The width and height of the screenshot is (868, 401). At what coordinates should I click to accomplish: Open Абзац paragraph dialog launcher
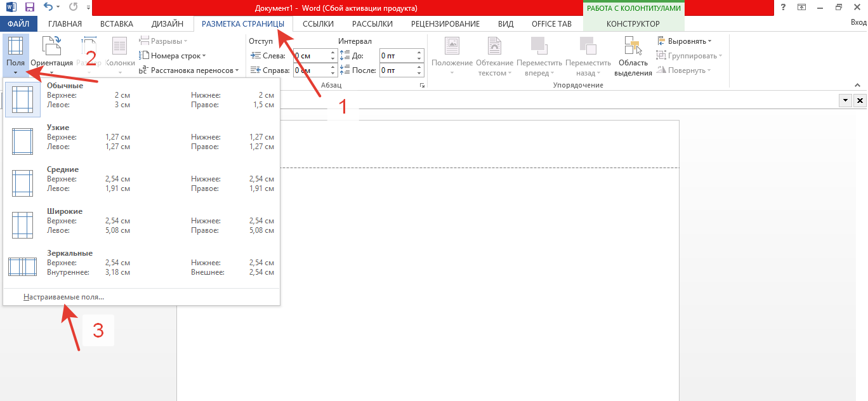tap(421, 85)
